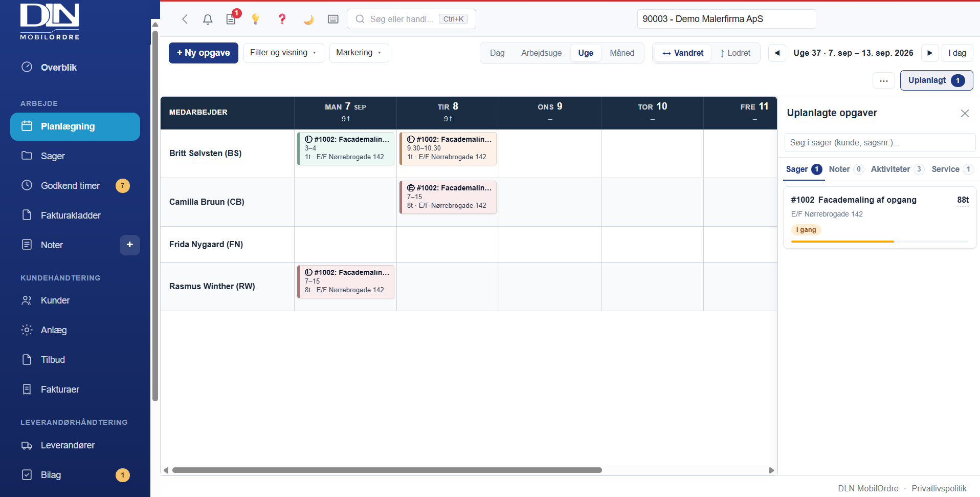Close the Uplanlagte opgaver panel
The width and height of the screenshot is (980, 497).
tap(965, 113)
